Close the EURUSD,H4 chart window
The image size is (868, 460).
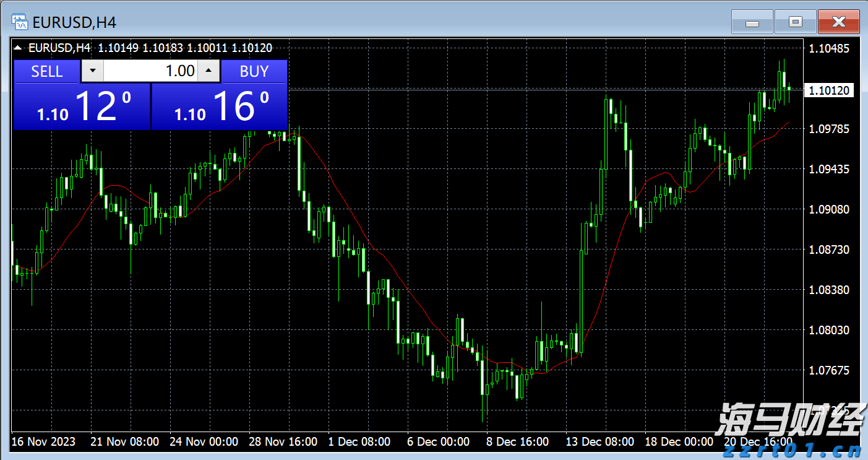point(838,22)
